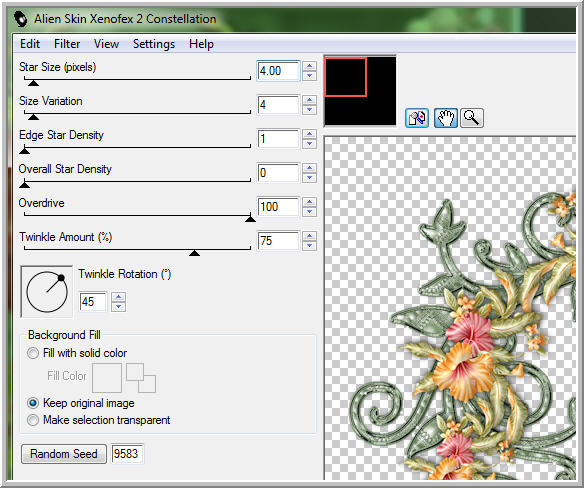The image size is (584, 488).
Task: Click the Twinkle Amount slider handle
Action: [194, 253]
